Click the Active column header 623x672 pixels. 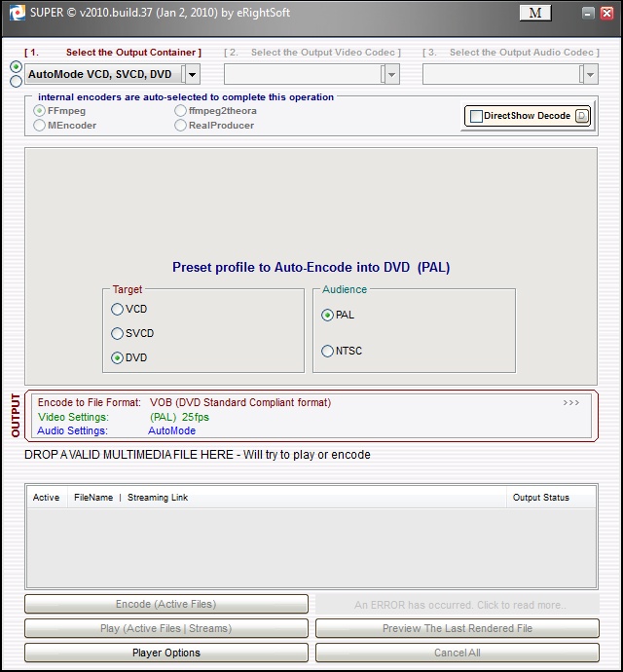(47, 498)
